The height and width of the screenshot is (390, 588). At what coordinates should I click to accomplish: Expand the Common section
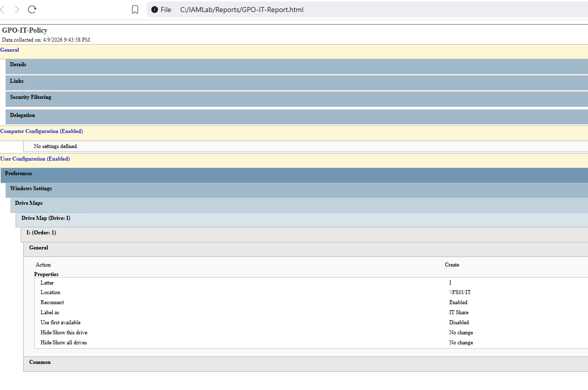pyautogui.click(x=40, y=362)
